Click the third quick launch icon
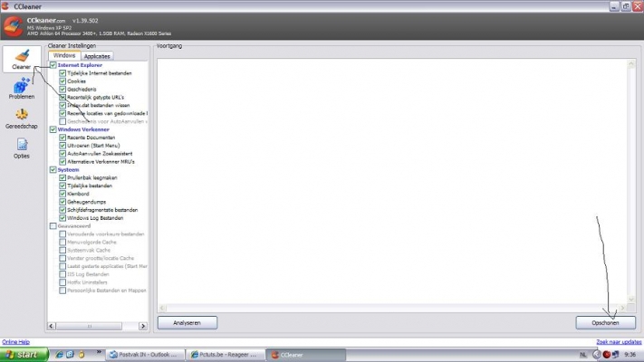This screenshot has height=362, width=644. pos(81,355)
